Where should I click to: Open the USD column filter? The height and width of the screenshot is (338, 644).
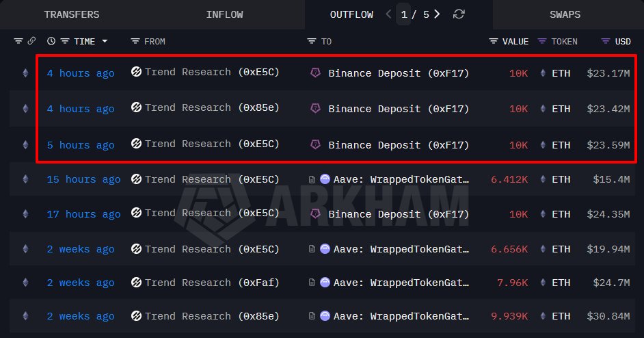tap(606, 41)
